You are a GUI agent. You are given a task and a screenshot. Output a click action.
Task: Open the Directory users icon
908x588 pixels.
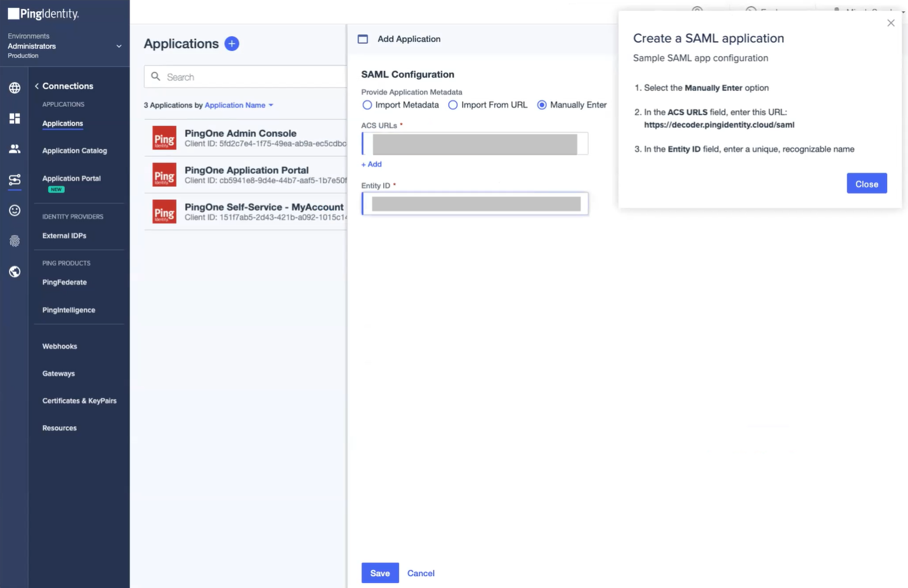(x=14, y=149)
